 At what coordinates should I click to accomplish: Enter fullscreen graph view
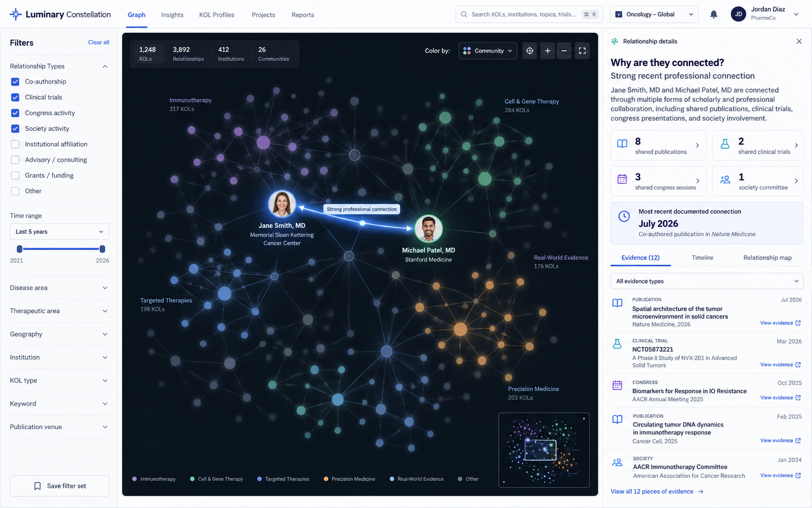pos(582,51)
